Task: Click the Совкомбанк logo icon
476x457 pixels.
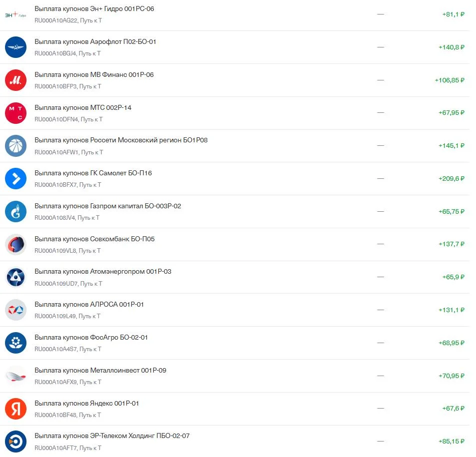Action: [x=16, y=244]
